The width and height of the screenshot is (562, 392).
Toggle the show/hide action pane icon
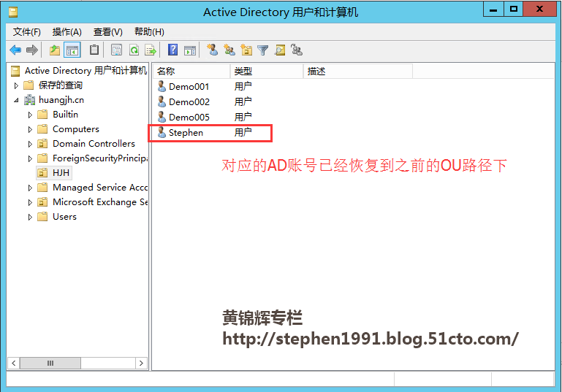(x=190, y=50)
